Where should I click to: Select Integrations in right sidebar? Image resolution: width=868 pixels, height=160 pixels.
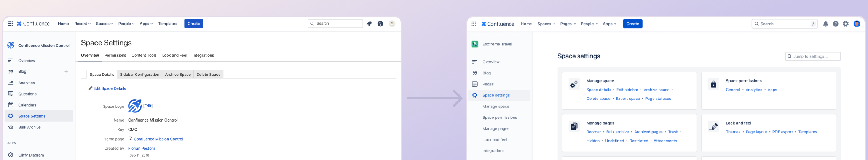[x=493, y=151]
